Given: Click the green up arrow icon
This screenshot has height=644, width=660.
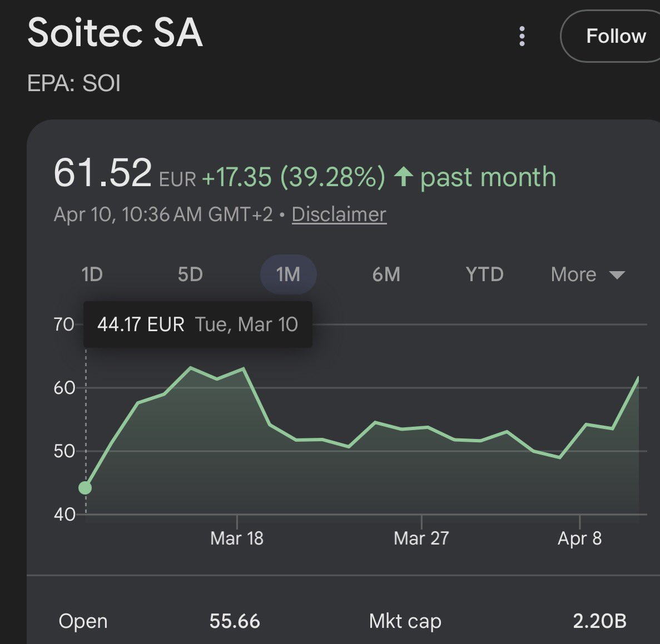Looking at the screenshot, I should pyautogui.click(x=403, y=176).
